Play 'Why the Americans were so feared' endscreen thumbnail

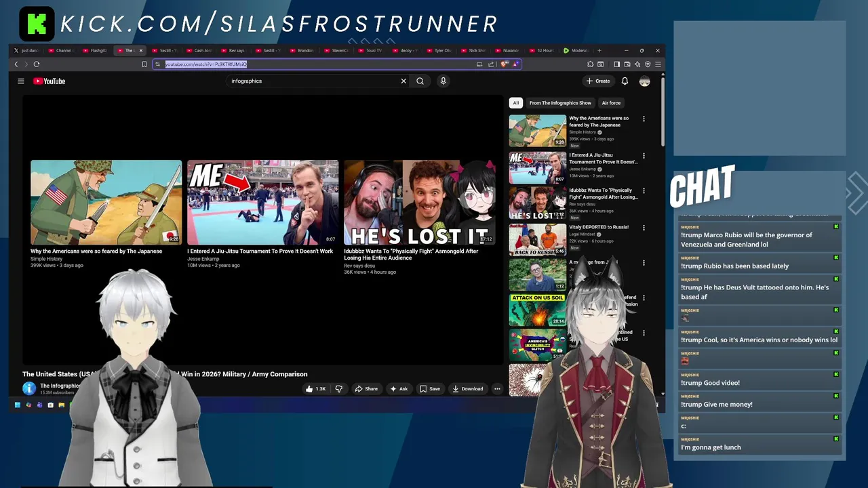point(106,202)
